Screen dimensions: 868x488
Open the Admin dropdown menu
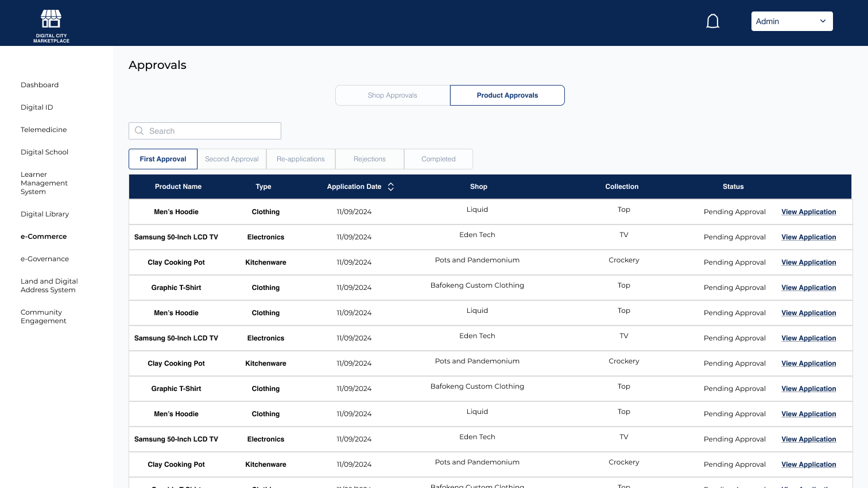click(792, 21)
